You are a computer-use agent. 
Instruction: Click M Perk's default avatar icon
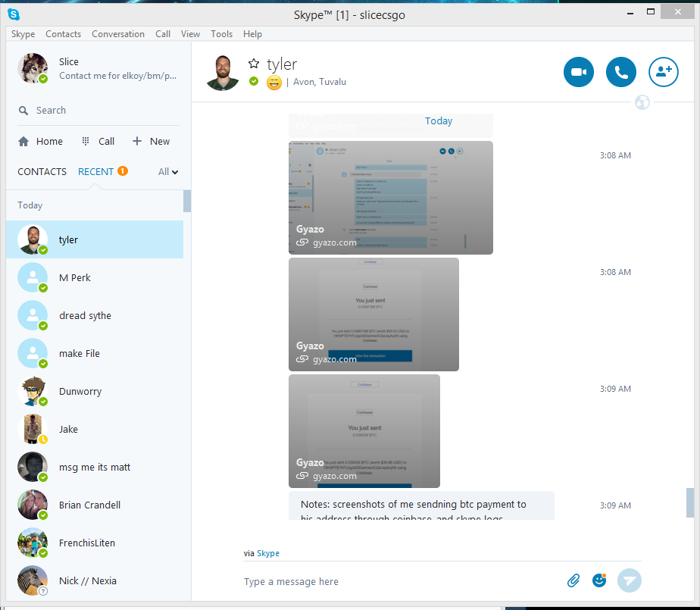tap(33, 277)
